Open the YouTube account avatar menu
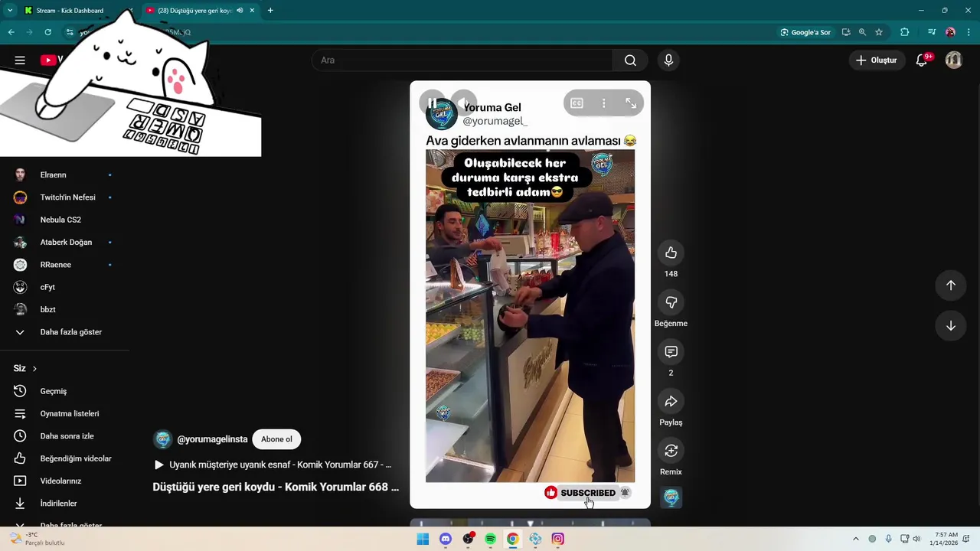 tap(953, 60)
